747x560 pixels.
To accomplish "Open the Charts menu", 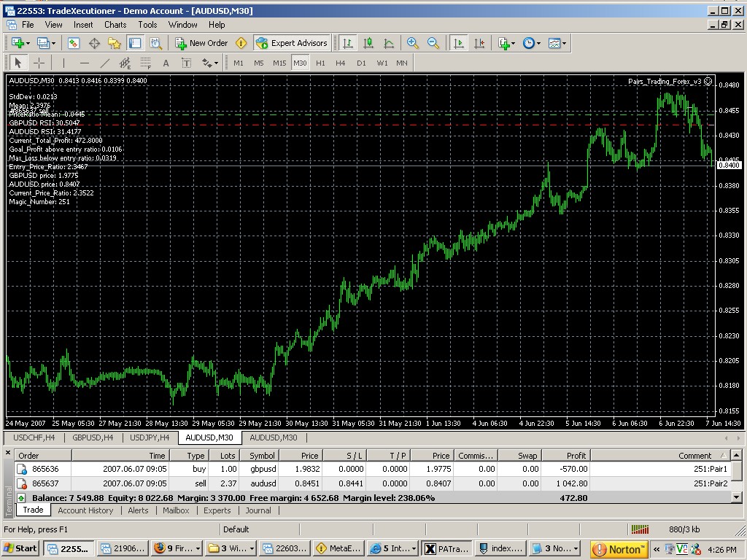I will (x=115, y=25).
